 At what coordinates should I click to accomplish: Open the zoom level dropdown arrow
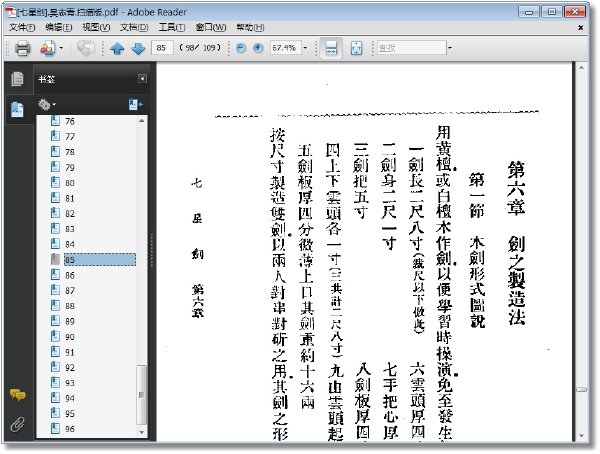[305, 48]
